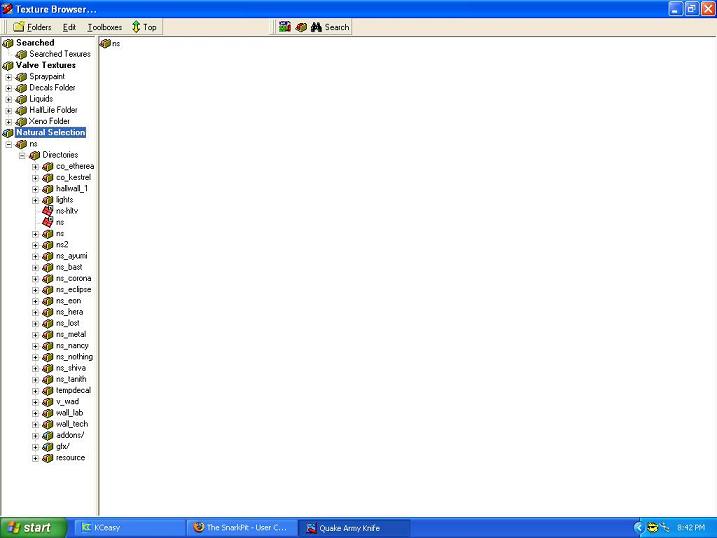Screen dimensions: 717x538
Task: Select the wall_tech folder icon
Action: point(47,424)
